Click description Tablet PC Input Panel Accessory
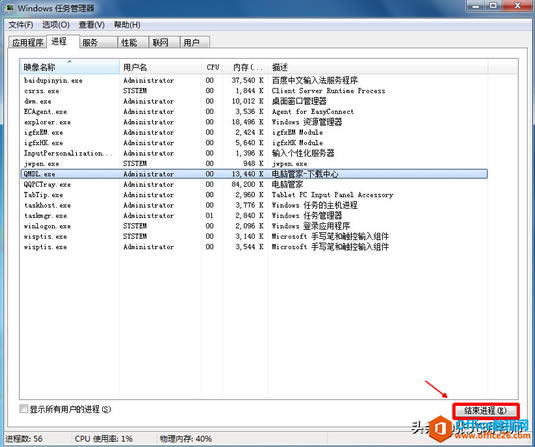 332,195
